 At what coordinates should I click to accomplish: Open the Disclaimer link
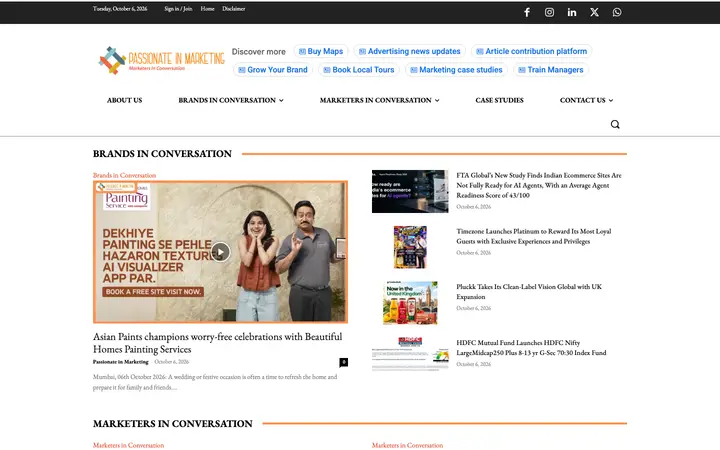(x=234, y=9)
